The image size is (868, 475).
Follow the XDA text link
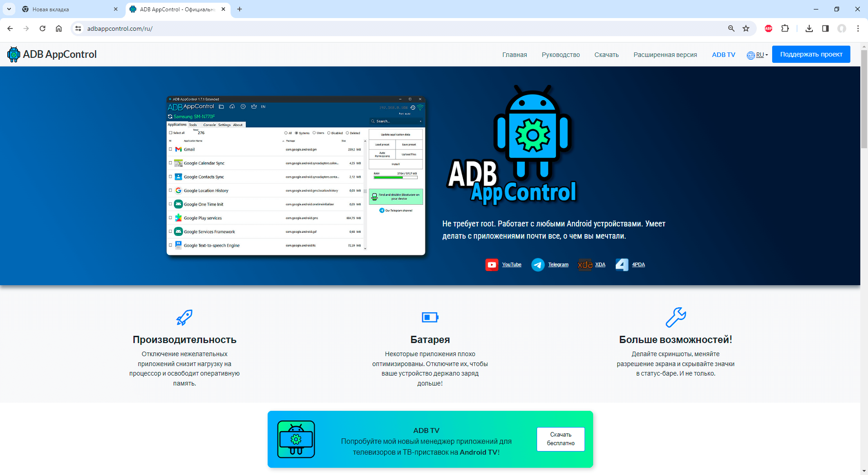click(x=600, y=265)
